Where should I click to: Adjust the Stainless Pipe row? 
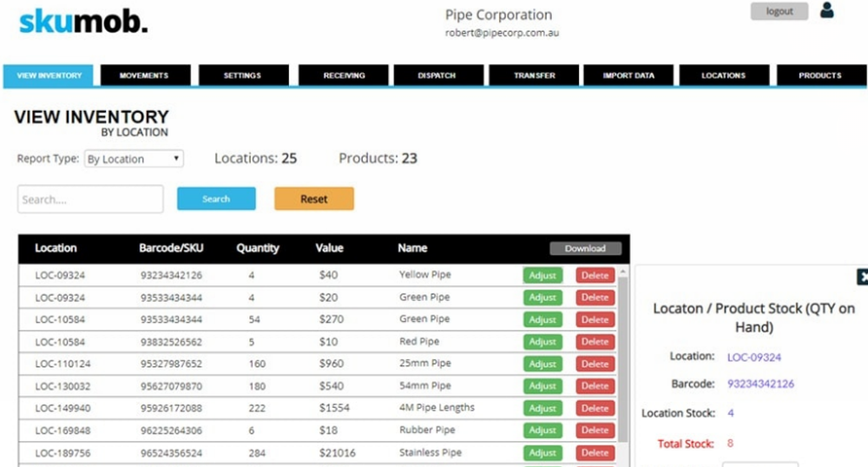pyautogui.click(x=542, y=452)
